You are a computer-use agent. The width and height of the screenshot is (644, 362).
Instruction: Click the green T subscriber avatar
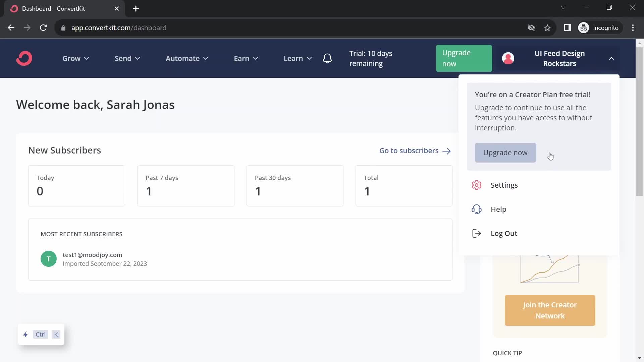[x=49, y=259]
